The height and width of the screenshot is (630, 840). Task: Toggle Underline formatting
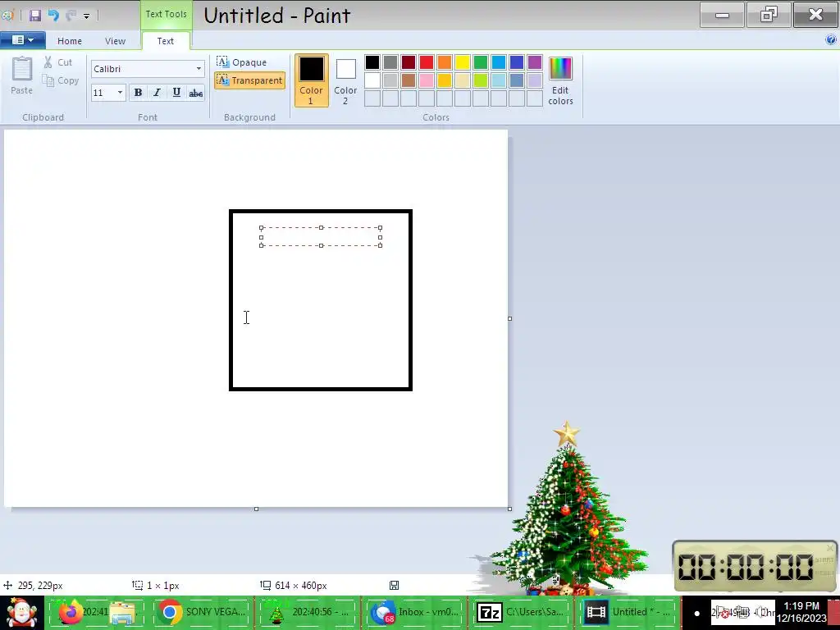tap(176, 93)
